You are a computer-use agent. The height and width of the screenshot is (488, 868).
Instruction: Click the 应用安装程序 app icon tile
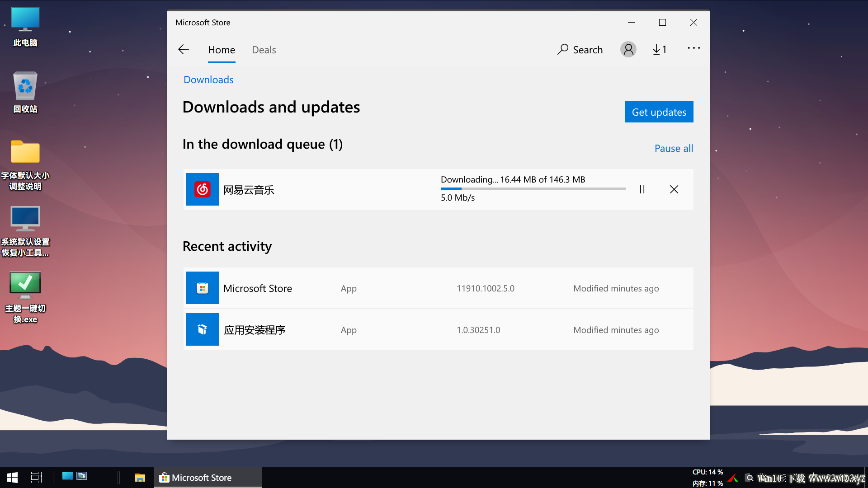pyautogui.click(x=203, y=329)
